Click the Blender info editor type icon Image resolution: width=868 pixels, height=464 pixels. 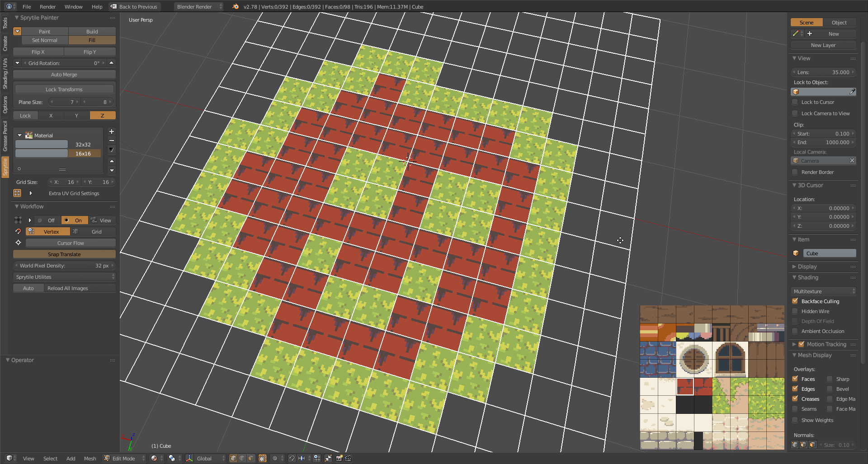click(x=9, y=7)
